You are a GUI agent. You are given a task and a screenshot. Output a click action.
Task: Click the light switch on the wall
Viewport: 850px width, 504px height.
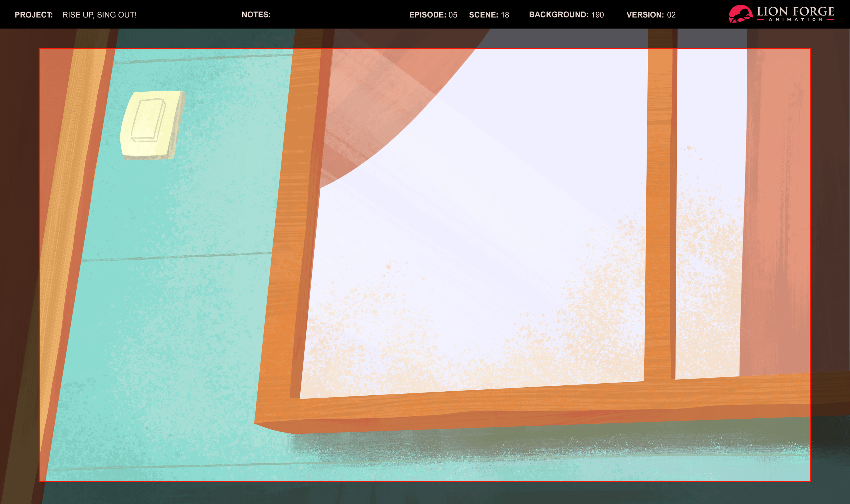(153, 125)
